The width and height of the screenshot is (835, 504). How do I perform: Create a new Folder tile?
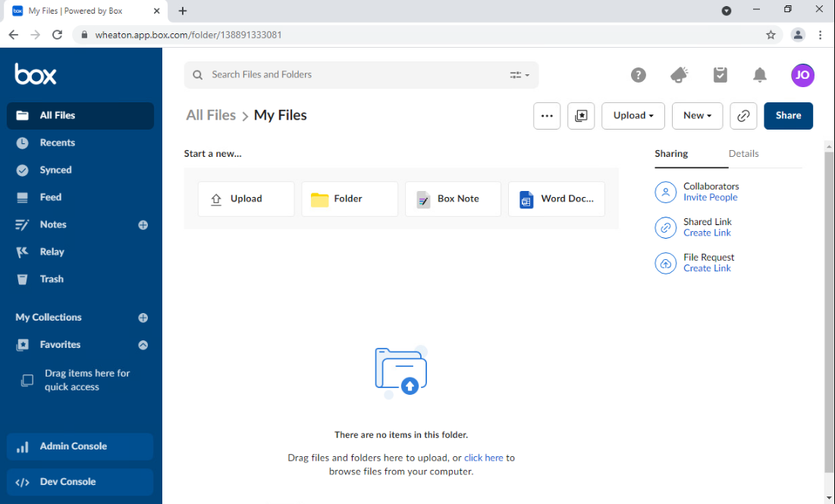[350, 199]
